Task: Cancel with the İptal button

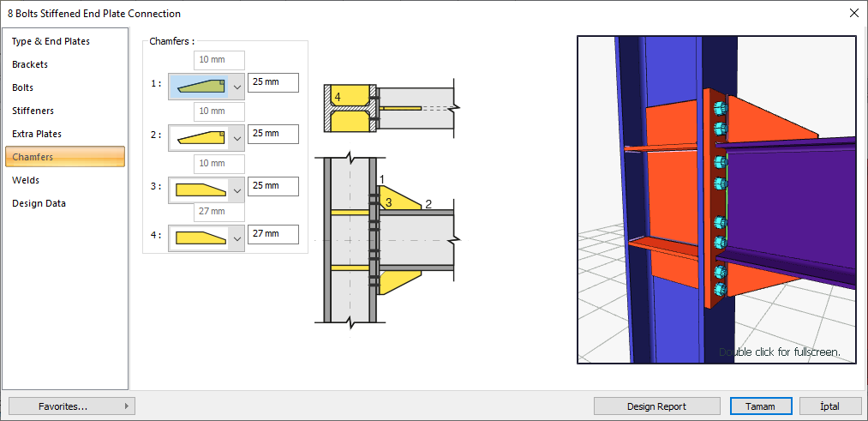Action: click(x=830, y=406)
